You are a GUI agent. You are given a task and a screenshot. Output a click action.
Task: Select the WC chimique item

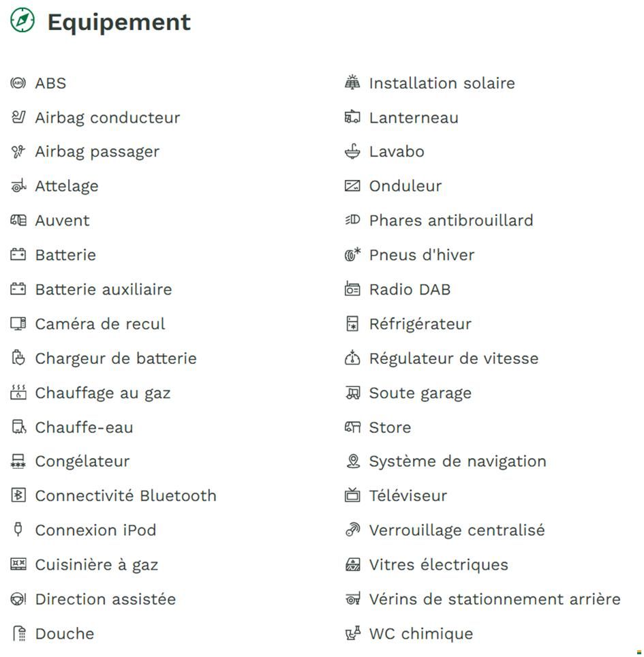[x=420, y=634]
